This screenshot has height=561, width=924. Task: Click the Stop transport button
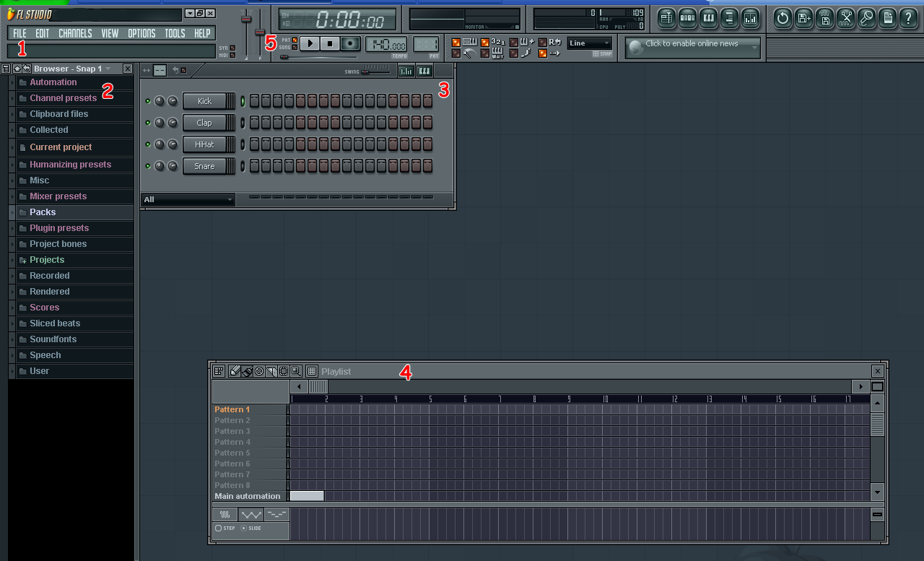(x=330, y=43)
